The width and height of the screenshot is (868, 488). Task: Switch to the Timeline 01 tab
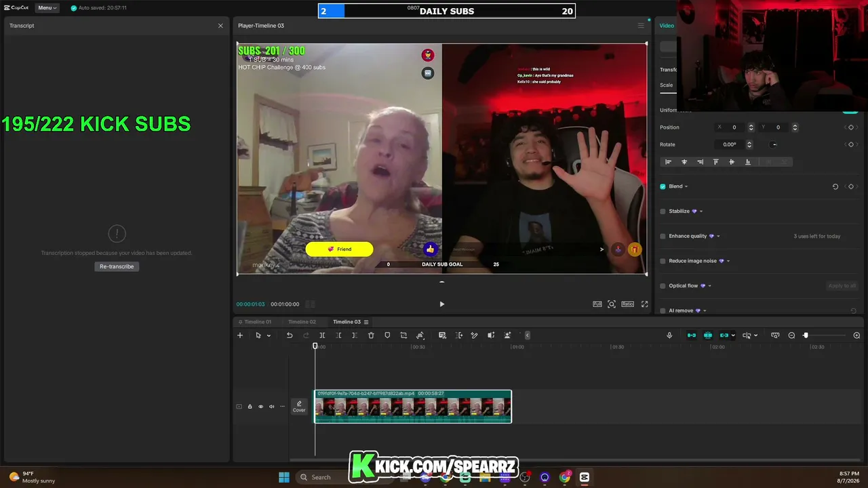point(255,322)
